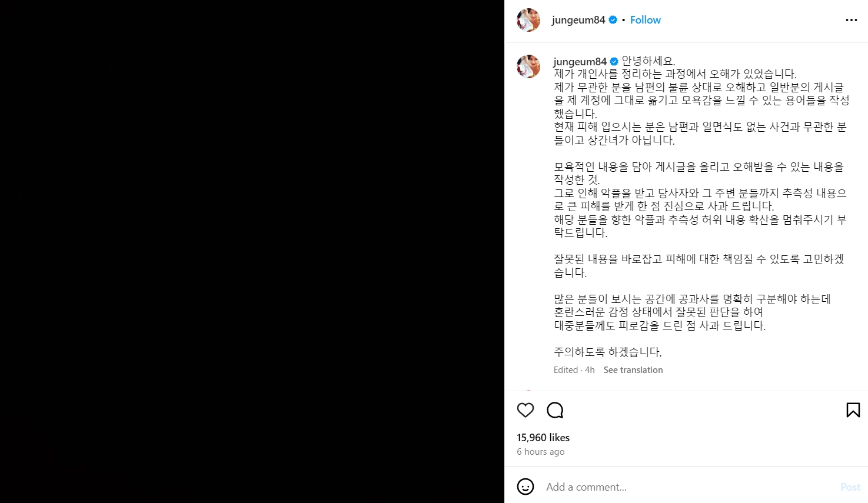
Task: Open jungeum84 profile from header username
Action: (x=578, y=20)
